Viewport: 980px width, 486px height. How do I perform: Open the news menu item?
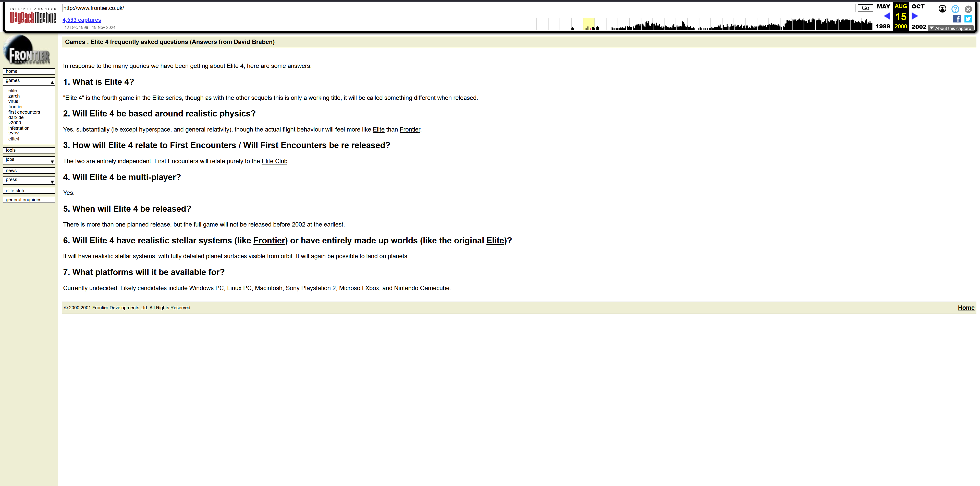click(29, 171)
